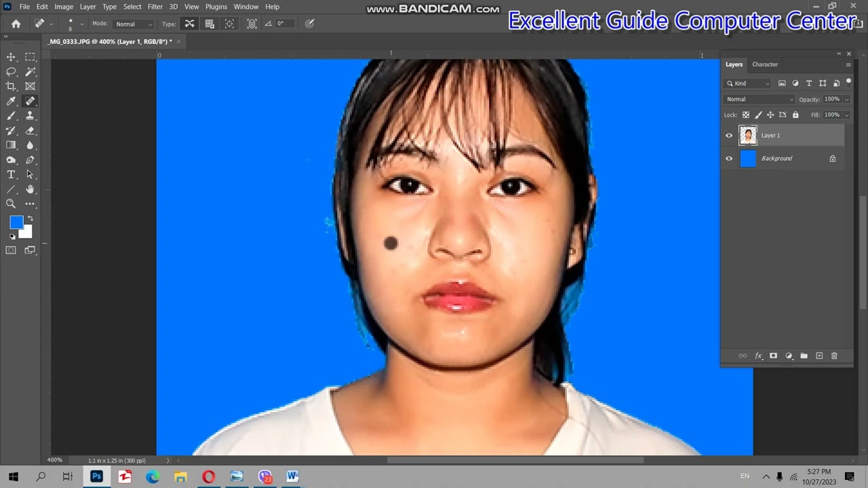
Task: Hide the Background layer eye
Action: (x=729, y=159)
